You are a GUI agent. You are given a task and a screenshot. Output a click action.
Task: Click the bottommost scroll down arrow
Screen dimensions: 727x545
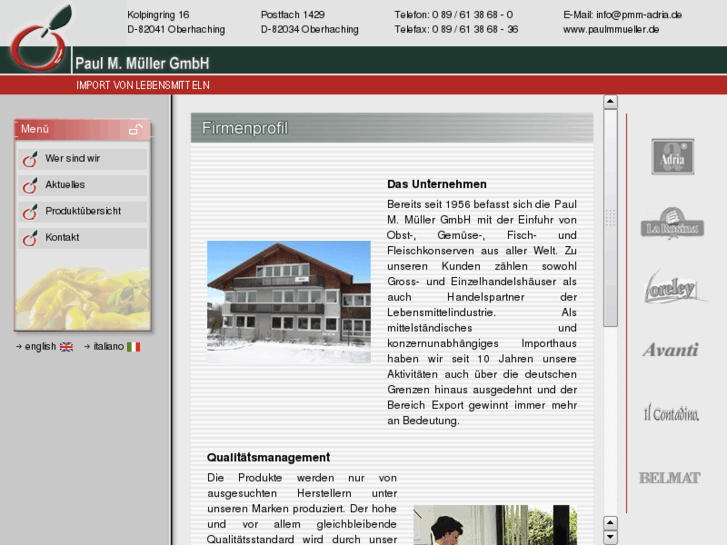click(610, 537)
